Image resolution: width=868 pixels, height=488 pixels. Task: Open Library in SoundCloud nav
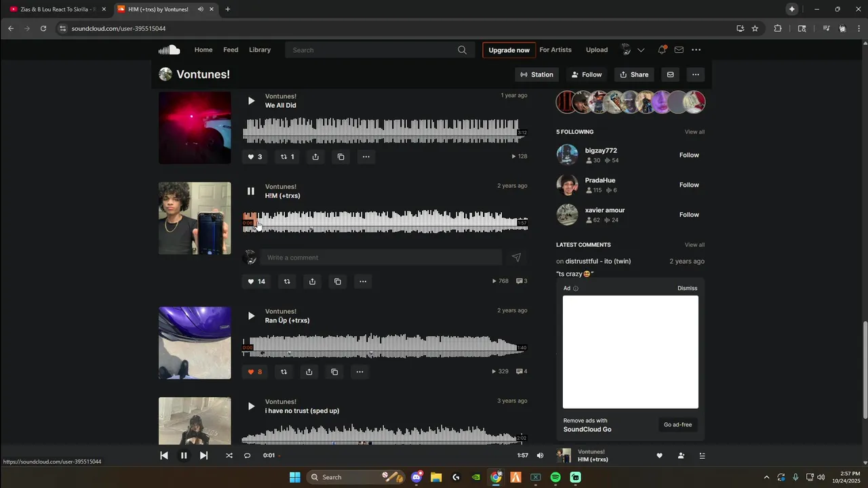260,50
